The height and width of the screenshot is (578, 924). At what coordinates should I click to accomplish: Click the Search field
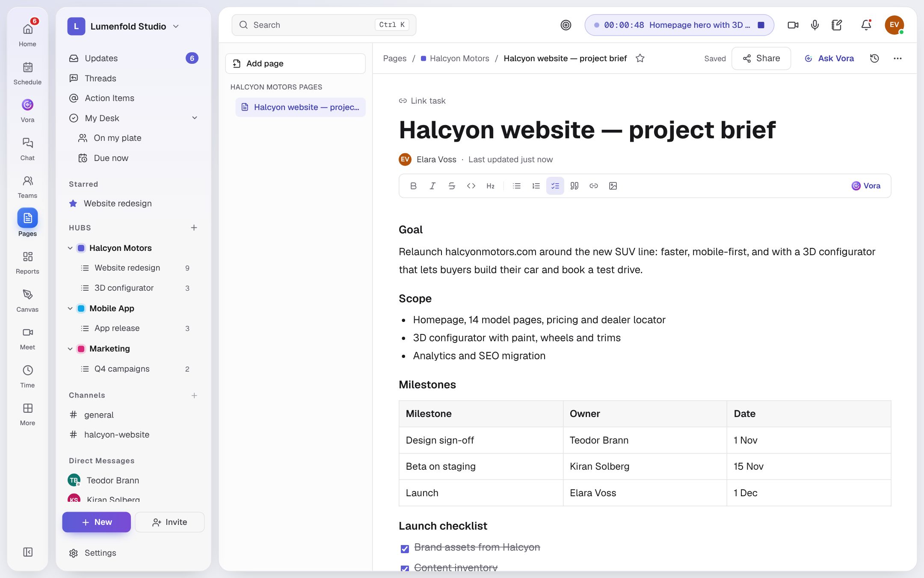coord(324,25)
